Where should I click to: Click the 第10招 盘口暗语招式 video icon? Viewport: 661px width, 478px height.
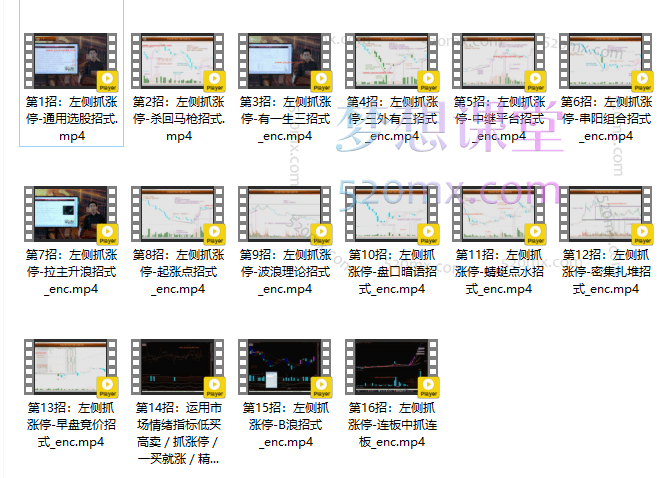click(x=392, y=214)
